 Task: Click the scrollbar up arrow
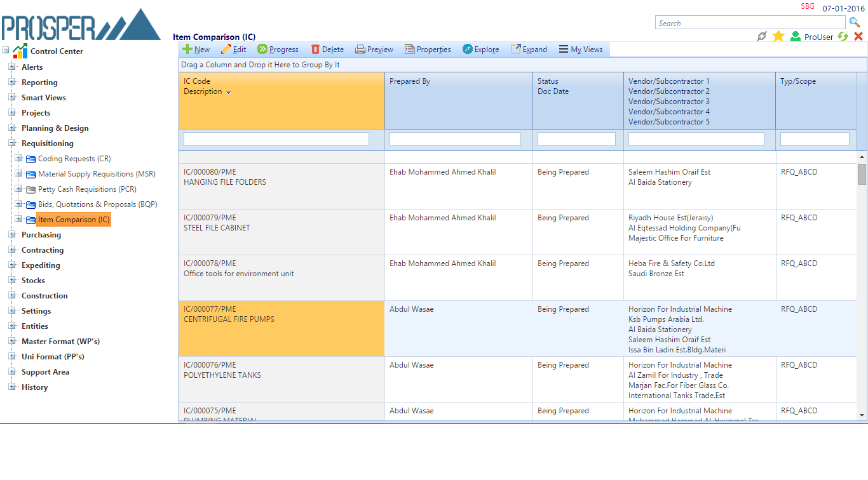(862, 156)
